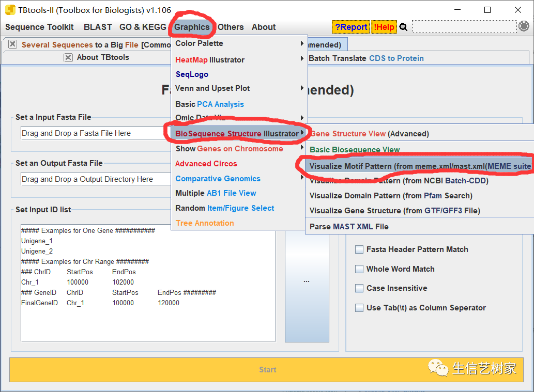Enable Fasta Header Pattern Match checkbox

[359, 249]
